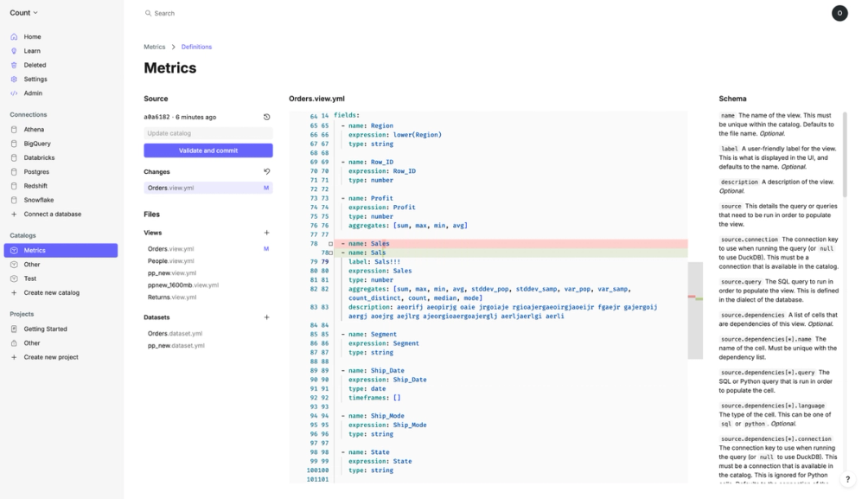Go to the Metrics breadcrumb link
The image size is (868, 499).
(154, 47)
